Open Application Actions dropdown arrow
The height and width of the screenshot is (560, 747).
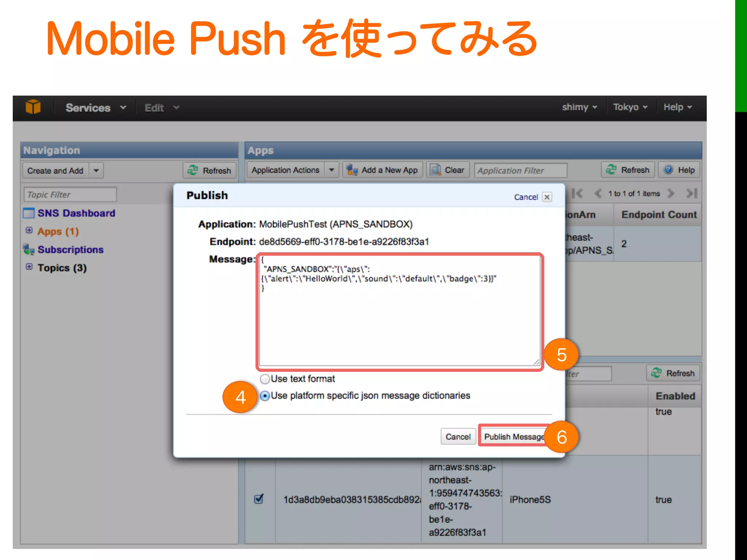332,170
